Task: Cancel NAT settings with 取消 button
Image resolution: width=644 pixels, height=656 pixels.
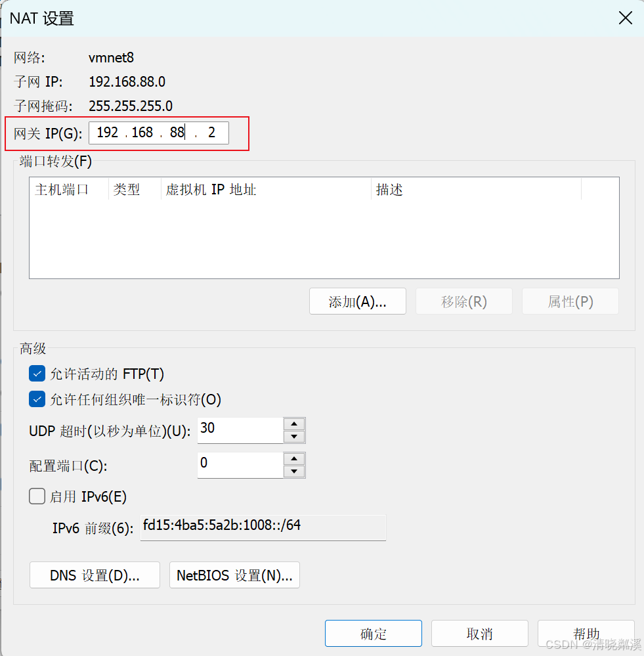Action: [x=479, y=633]
